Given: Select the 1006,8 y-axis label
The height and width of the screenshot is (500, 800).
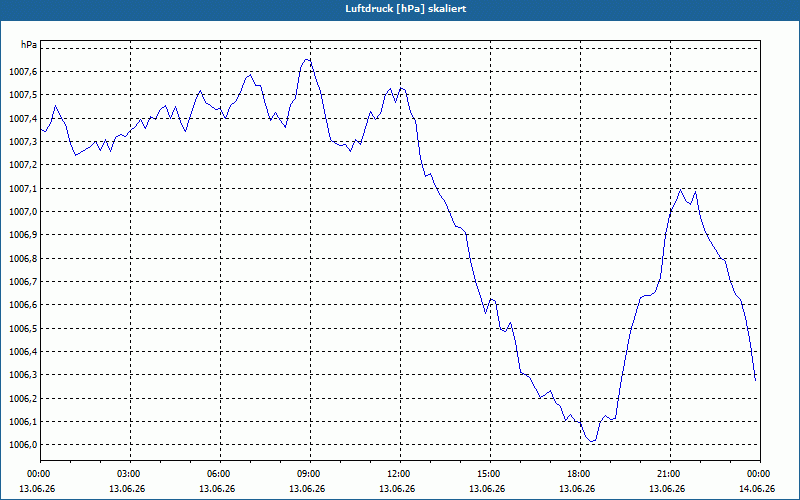Looking at the screenshot, I should click(23, 258).
